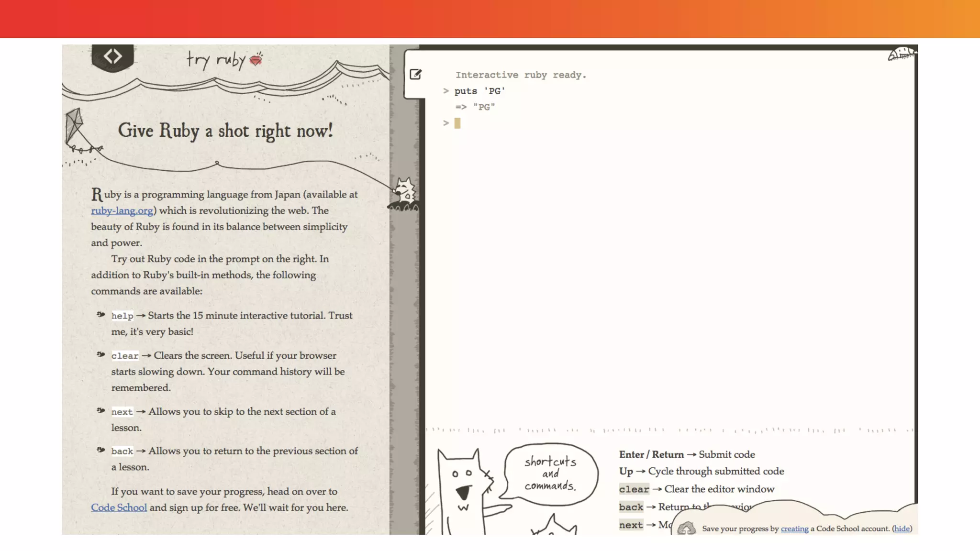
Task: Click the cloud upload save-progress icon
Action: (x=686, y=528)
